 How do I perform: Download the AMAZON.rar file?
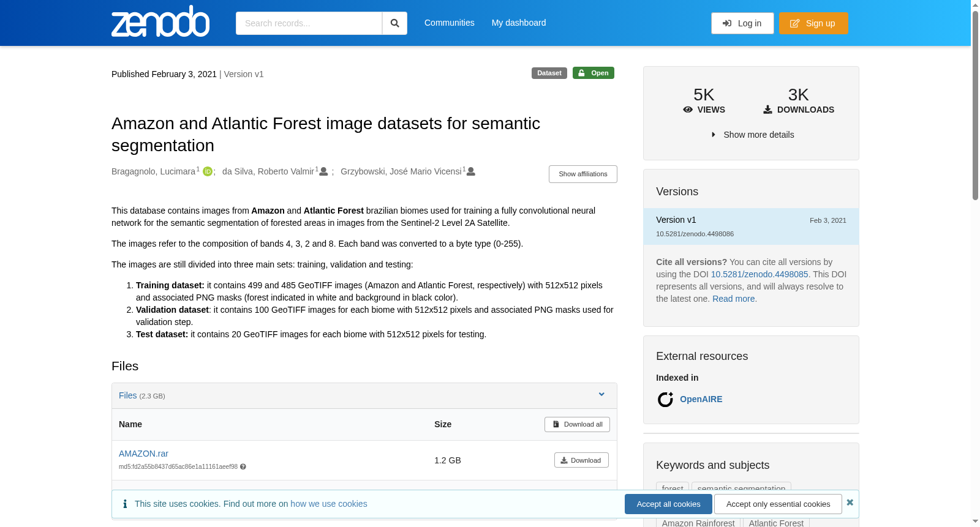click(x=581, y=460)
